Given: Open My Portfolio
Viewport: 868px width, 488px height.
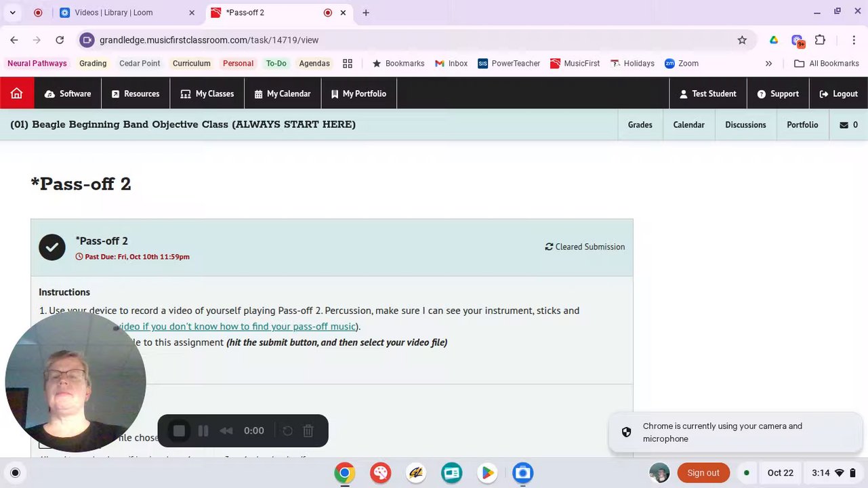Looking at the screenshot, I should [358, 94].
